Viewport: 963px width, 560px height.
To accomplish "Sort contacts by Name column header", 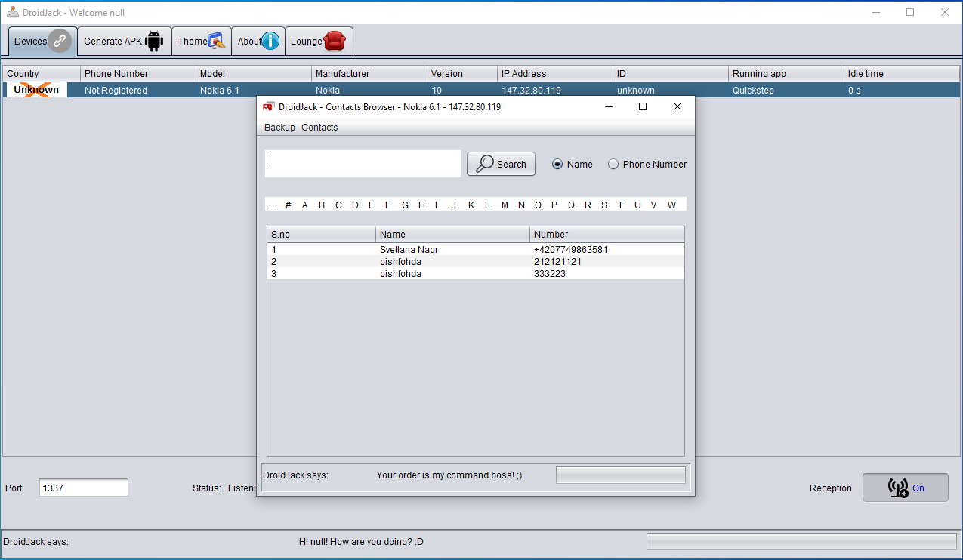I will point(452,234).
